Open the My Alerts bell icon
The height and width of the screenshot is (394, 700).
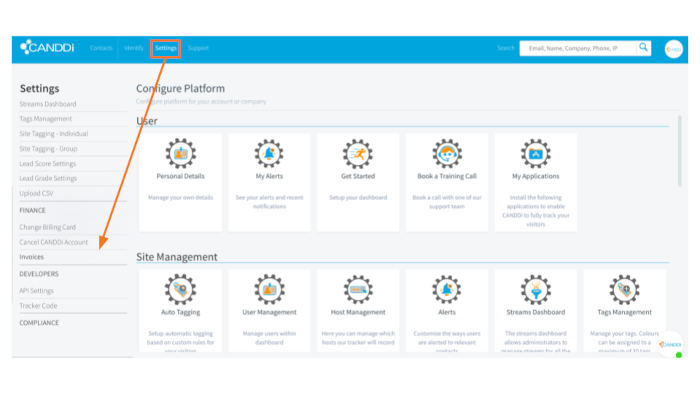[269, 153]
